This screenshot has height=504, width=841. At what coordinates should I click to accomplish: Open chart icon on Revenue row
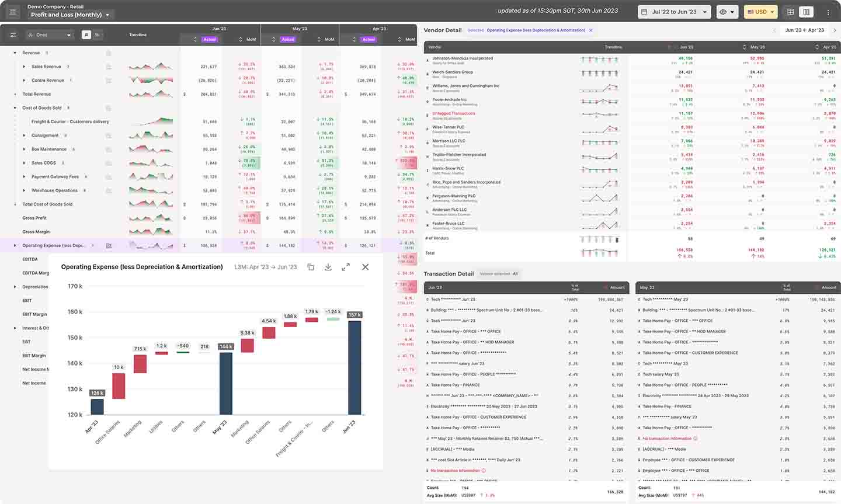tap(109, 53)
